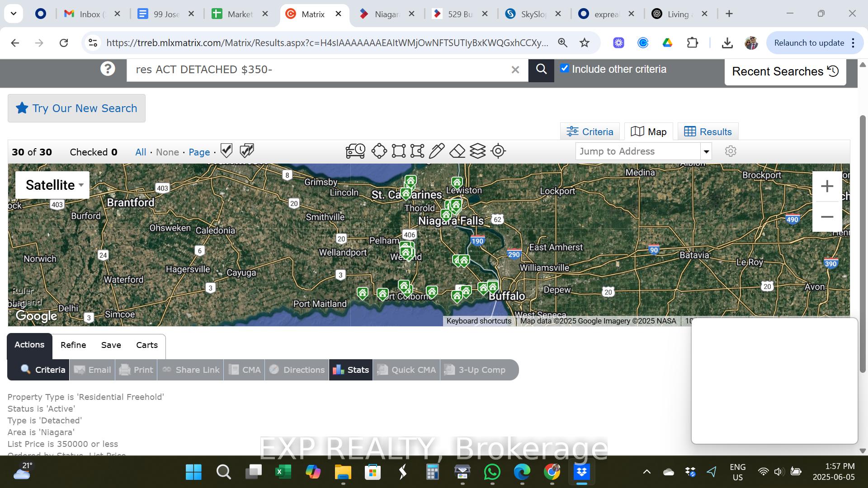Select the draw rectangle map tool
Image resolution: width=868 pixels, height=488 pixels.
(398, 151)
